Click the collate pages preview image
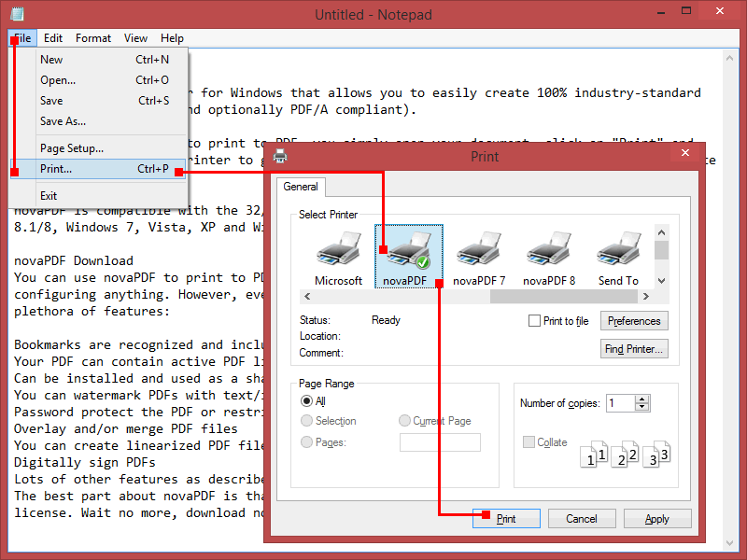 pyautogui.click(x=625, y=454)
